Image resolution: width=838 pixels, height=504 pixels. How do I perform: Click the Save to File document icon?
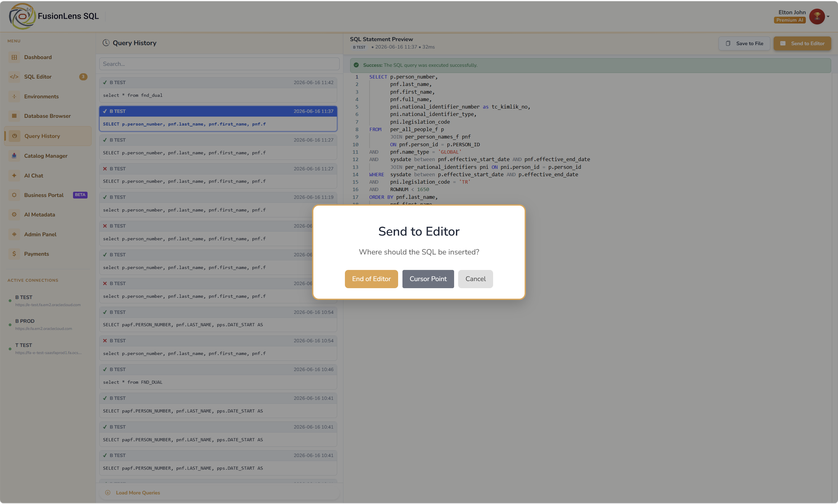(x=728, y=44)
